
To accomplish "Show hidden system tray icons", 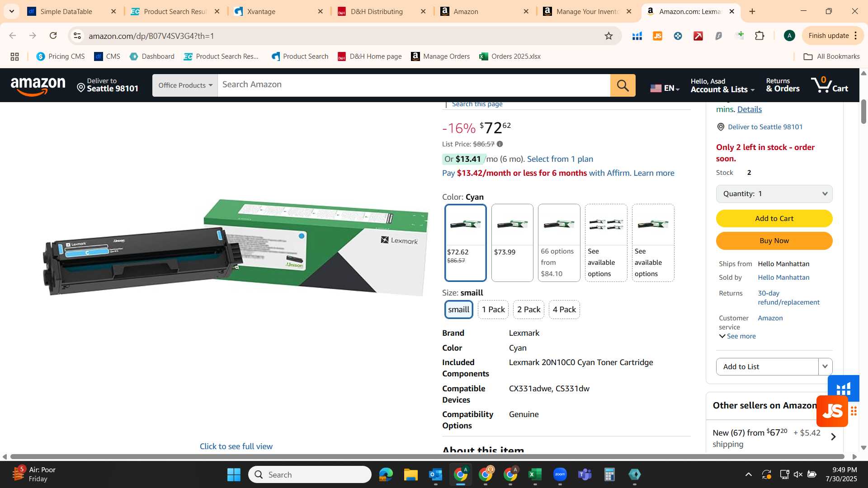I will click(x=749, y=474).
